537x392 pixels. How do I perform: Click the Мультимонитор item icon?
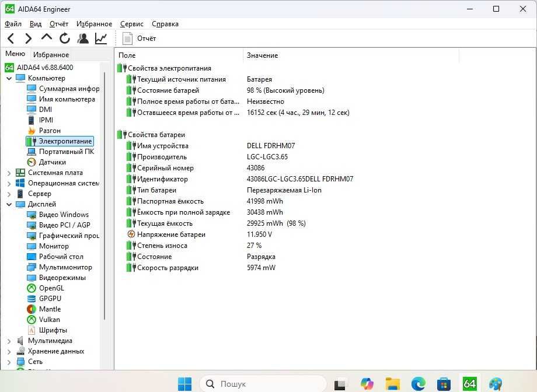point(32,267)
